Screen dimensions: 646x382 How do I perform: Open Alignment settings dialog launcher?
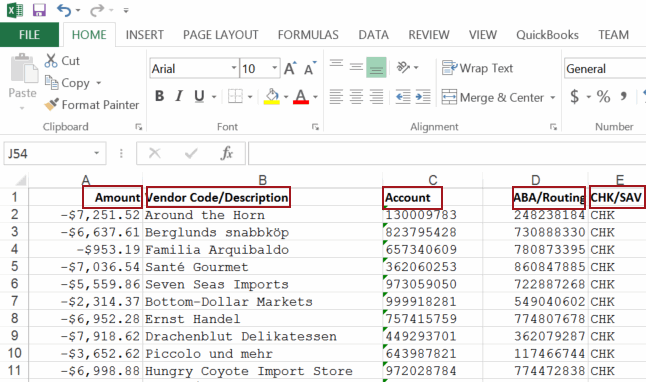(553, 127)
